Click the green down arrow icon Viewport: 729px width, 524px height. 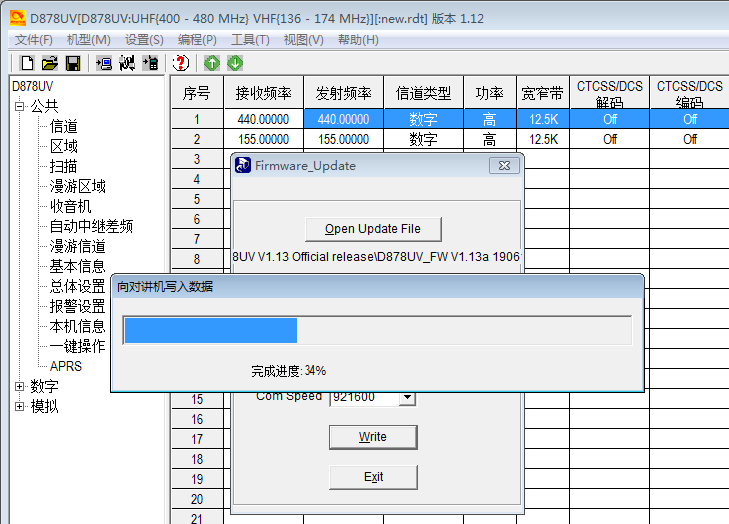click(235, 63)
